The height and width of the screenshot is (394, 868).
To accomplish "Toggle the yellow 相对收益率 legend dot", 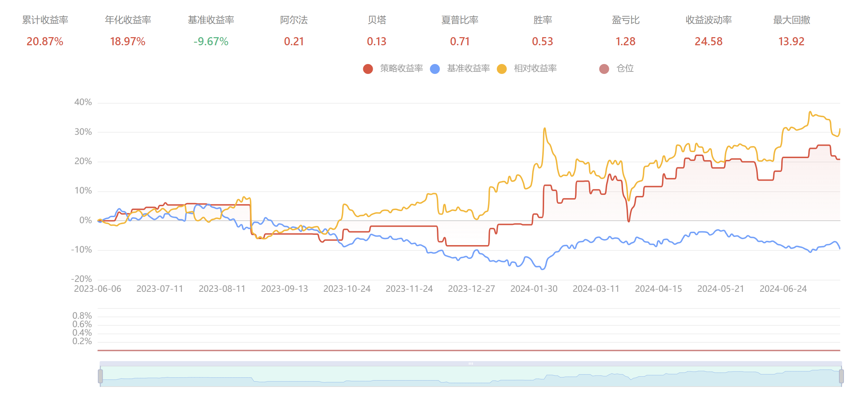I will (502, 69).
